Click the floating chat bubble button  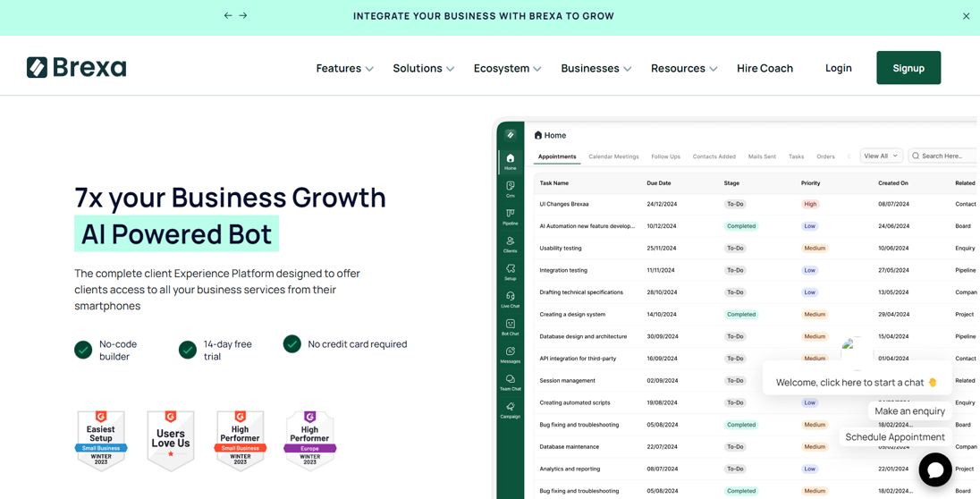point(934,469)
